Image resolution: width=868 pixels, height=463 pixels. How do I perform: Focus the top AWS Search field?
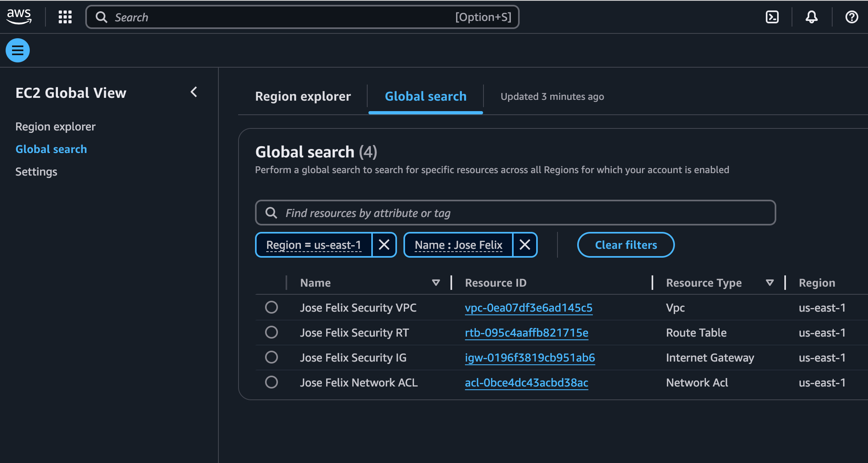302,17
